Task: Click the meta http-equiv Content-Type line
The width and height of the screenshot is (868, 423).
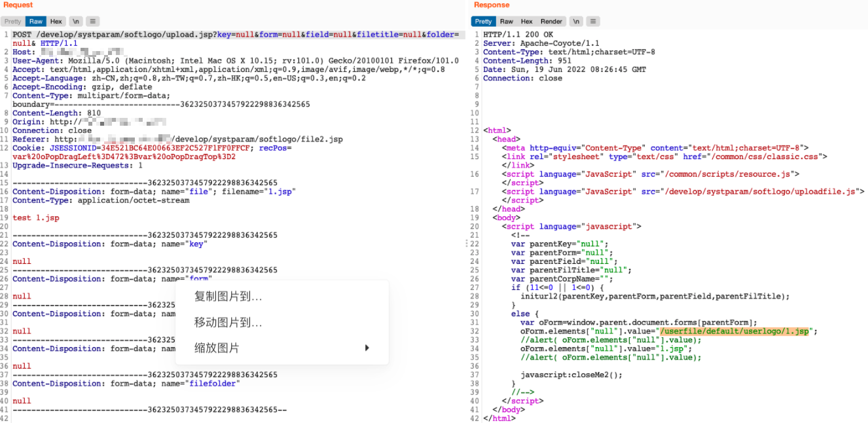Action: click(655, 148)
